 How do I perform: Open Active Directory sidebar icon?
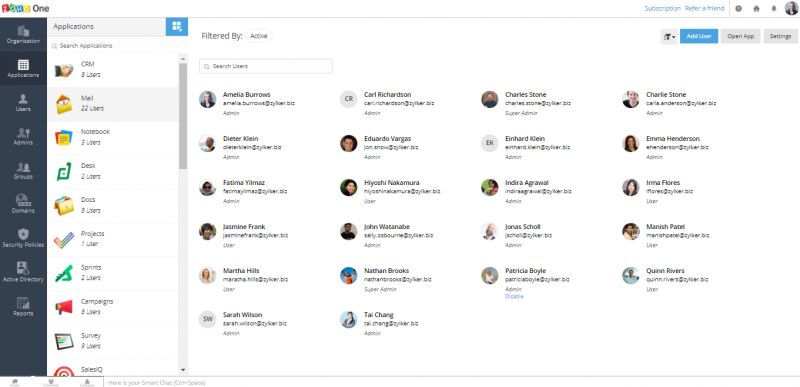(x=23, y=272)
